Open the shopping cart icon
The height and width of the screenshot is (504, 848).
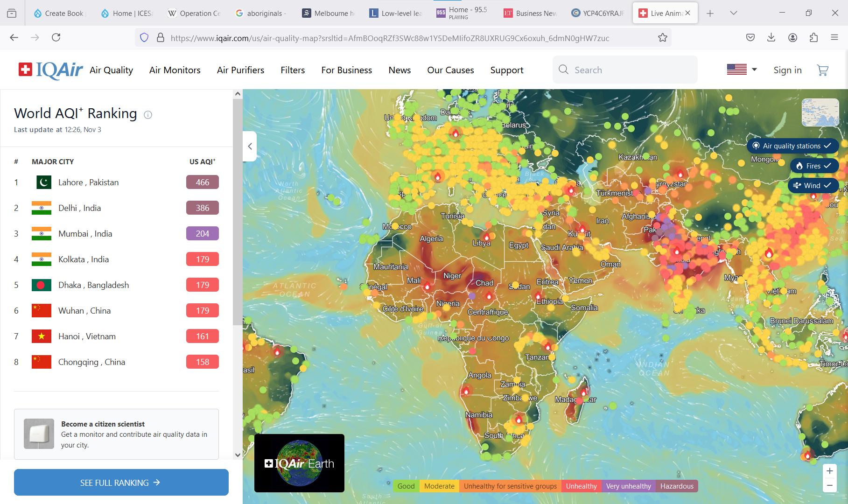[x=822, y=70]
